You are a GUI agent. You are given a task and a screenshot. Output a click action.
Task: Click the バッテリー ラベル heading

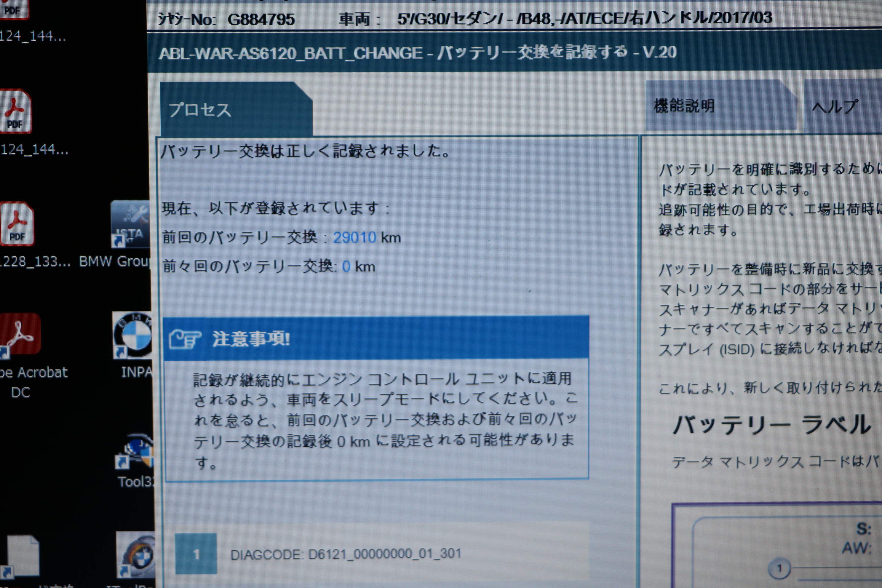[772, 425]
